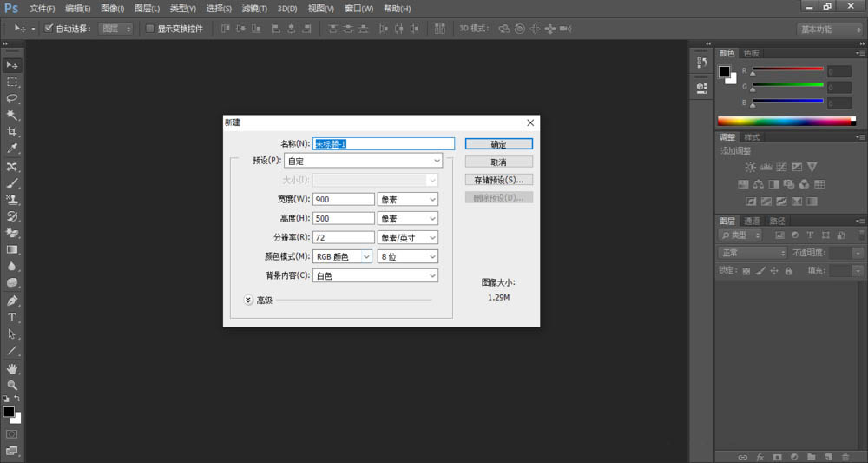Select the Crop tool
This screenshot has width=868, height=463.
tap(12, 132)
